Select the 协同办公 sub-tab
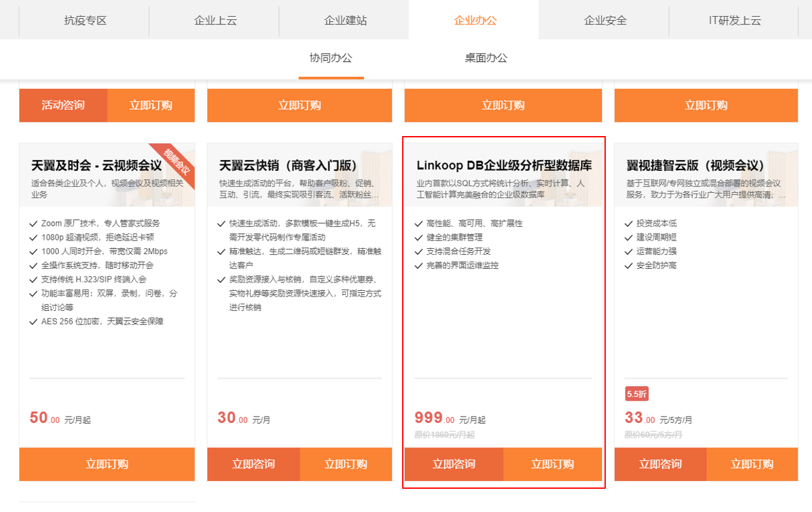Screen dimensions: 812x512 point(331,58)
